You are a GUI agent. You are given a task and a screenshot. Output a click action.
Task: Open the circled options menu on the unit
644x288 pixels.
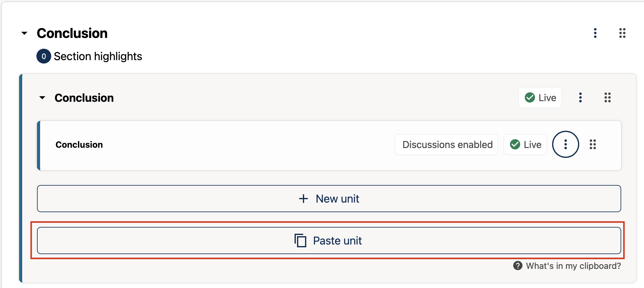565,144
